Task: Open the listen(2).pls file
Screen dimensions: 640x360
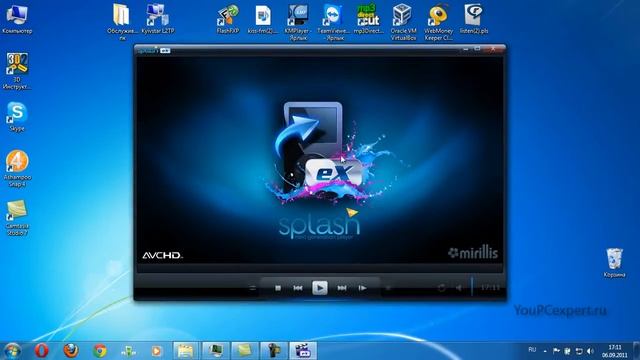Action: [x=474, y=18]
